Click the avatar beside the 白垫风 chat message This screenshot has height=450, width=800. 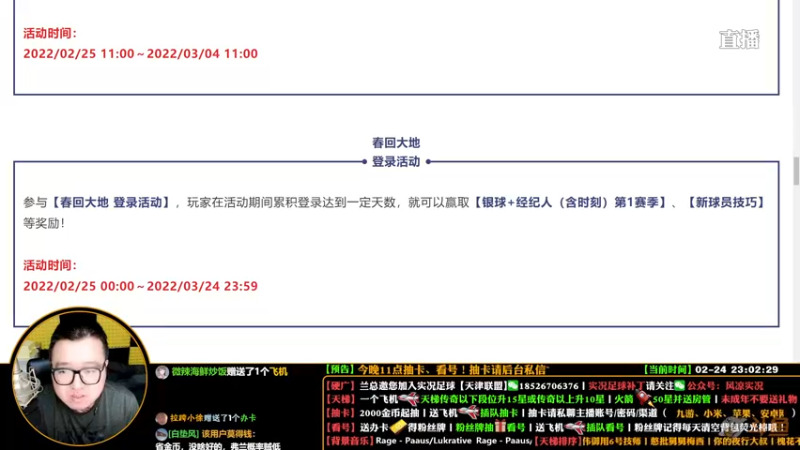pos(161,434)
